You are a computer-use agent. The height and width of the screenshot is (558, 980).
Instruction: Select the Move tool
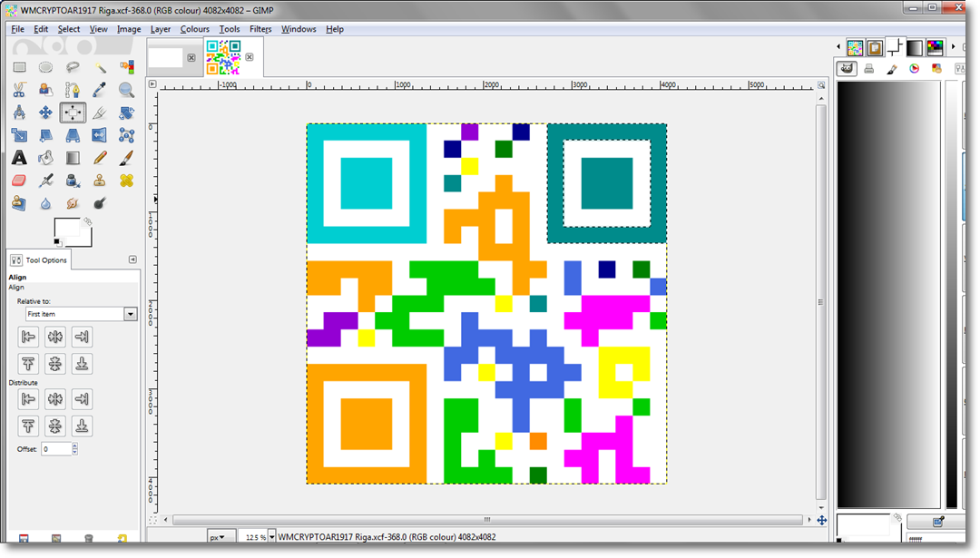pyautogui.click(x=45, y=113)
